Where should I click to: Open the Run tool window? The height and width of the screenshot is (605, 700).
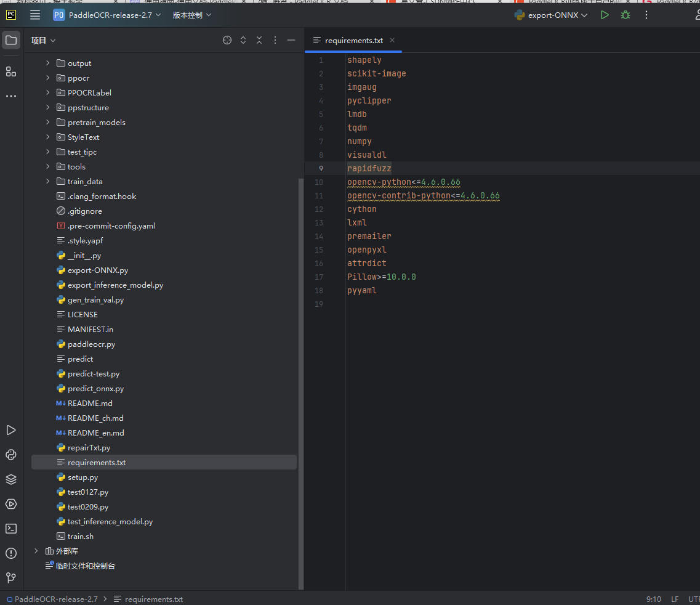(11, 430)
